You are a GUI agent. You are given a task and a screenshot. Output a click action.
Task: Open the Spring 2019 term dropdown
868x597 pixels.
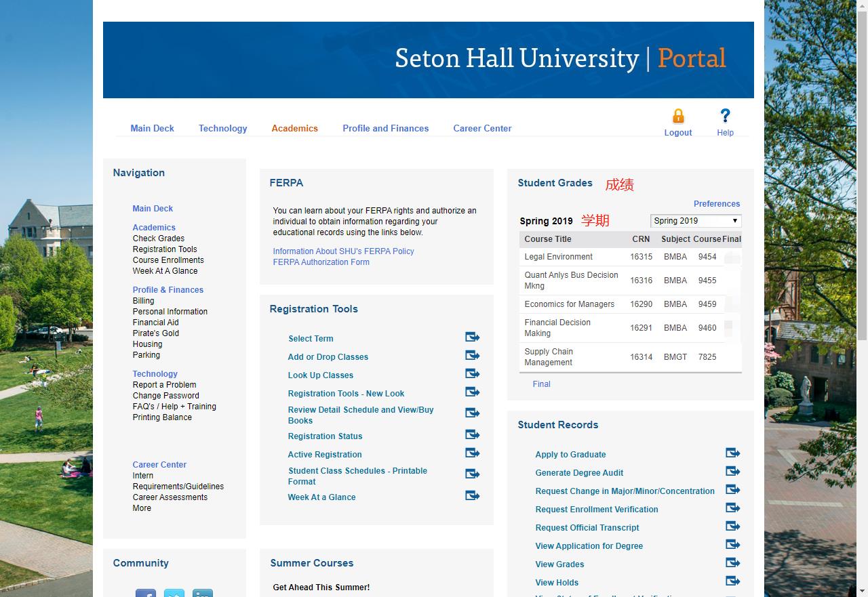pyautogui.click(x=696, y=221)
